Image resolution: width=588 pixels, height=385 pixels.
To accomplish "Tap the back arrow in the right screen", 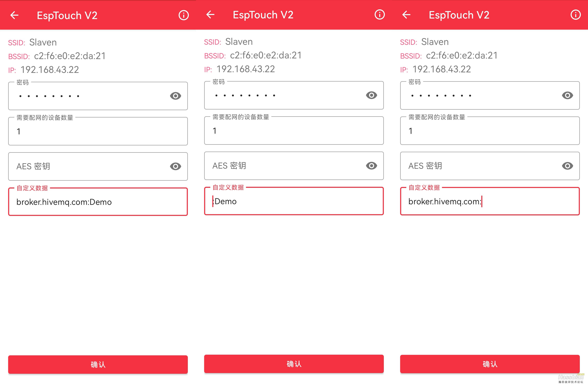I will (x=406, y=15).
